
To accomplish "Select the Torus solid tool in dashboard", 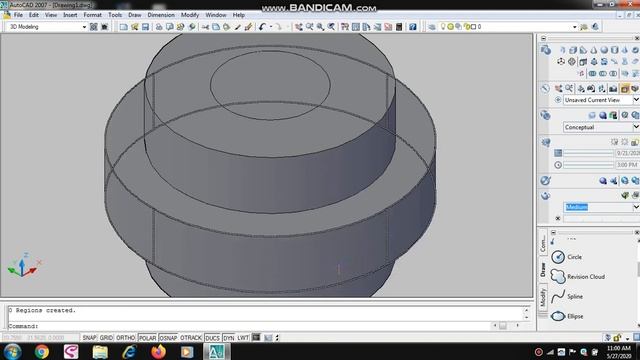I will tap(635, 50).
